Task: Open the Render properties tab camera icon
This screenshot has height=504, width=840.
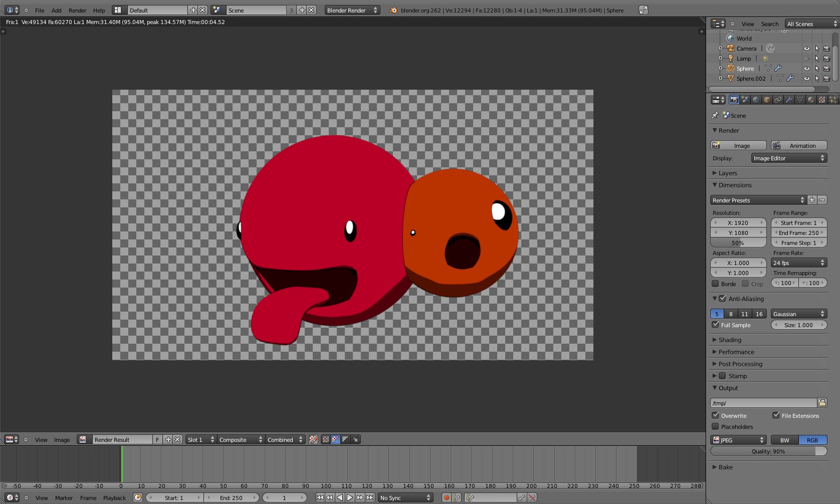Action: coord(734,100)
